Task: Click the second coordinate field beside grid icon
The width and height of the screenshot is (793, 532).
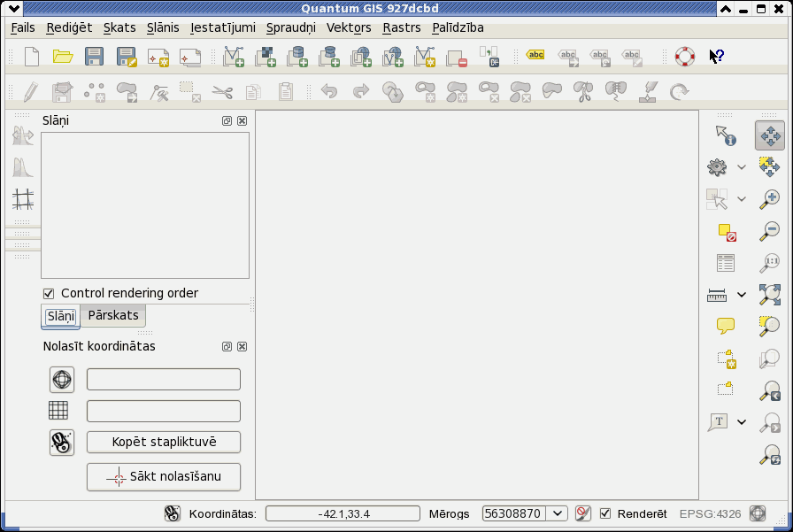Action: click(164, 411)
